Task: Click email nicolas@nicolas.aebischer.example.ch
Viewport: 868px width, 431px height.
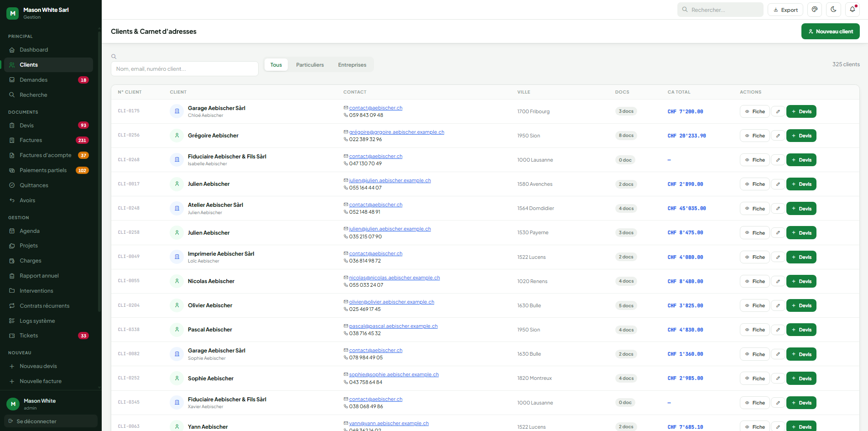Action: [395, 278]
